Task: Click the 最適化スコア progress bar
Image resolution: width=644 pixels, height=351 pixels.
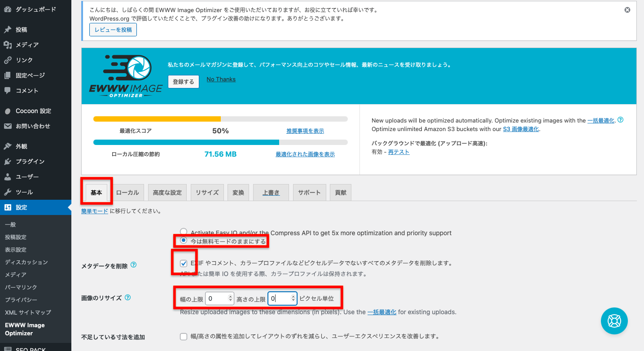Action: 220,119
